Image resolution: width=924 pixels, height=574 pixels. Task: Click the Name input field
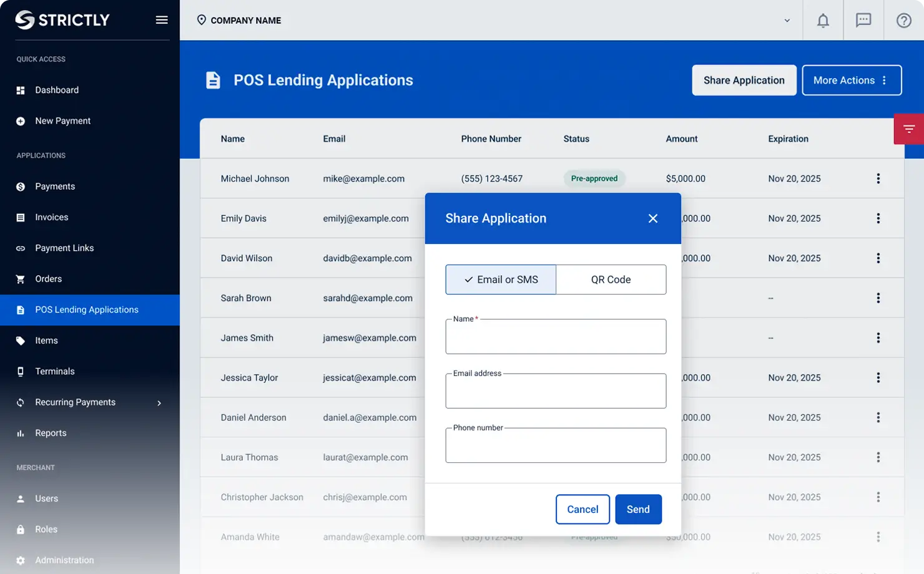(x=556, y=336)
